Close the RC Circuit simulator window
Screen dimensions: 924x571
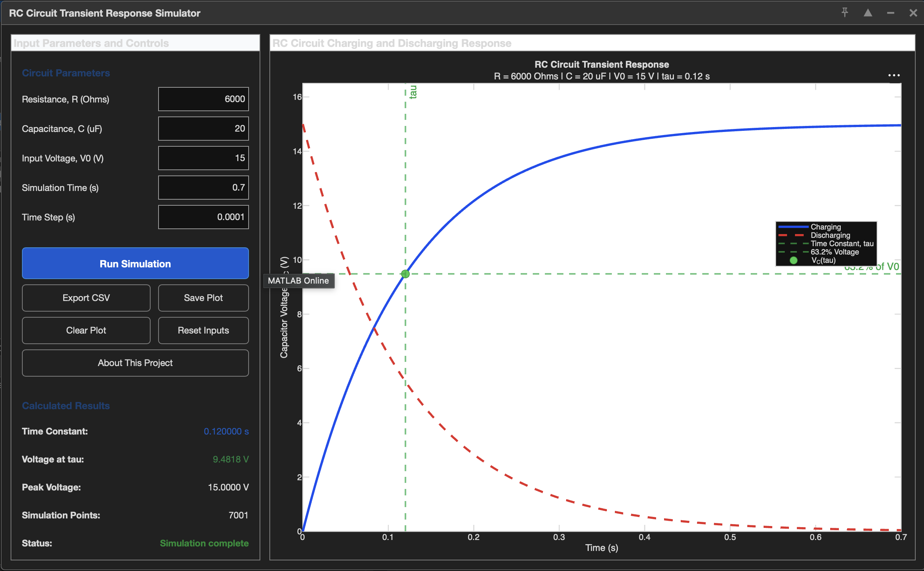coord(913,13)
